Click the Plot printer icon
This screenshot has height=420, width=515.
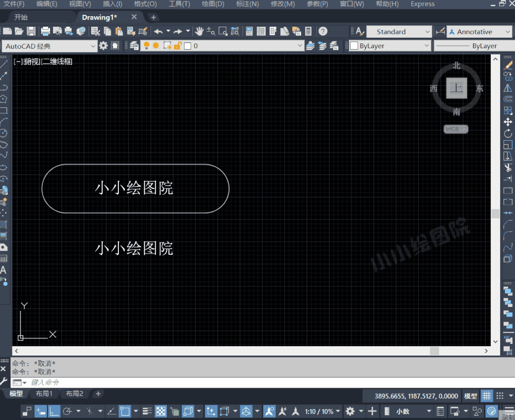(45, 31)
